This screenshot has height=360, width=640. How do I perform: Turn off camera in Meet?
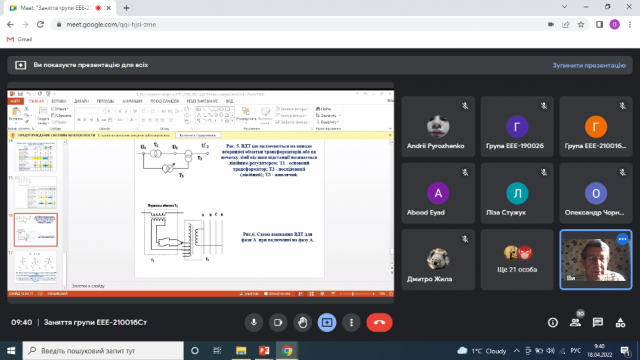278,322
